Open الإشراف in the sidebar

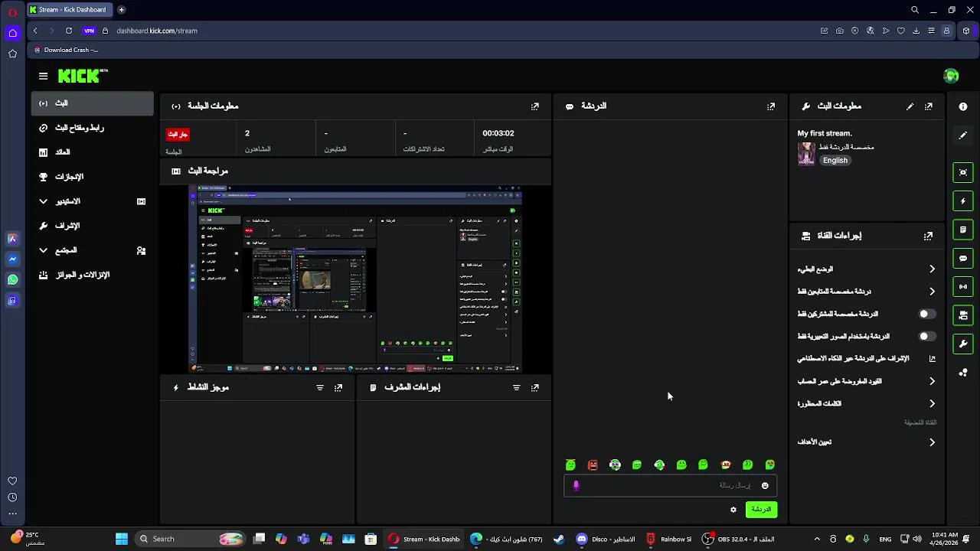pos(92,226)
